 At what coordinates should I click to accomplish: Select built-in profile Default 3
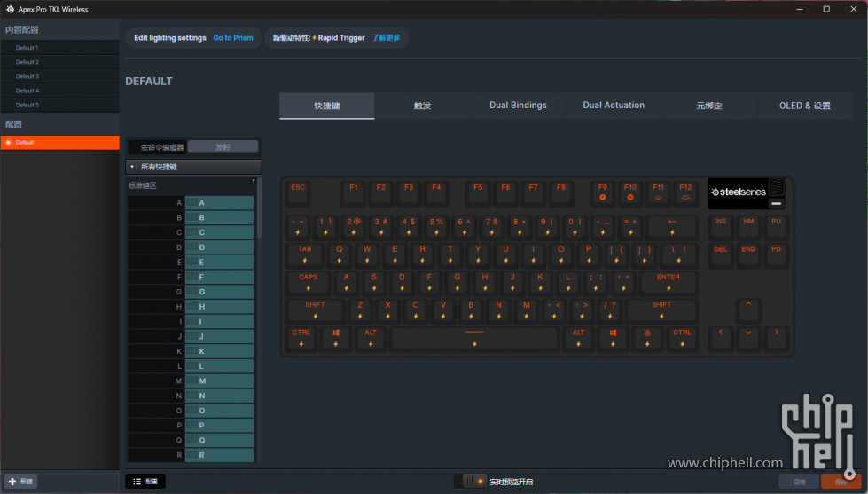pyautogui.click(x=59, y=76)
